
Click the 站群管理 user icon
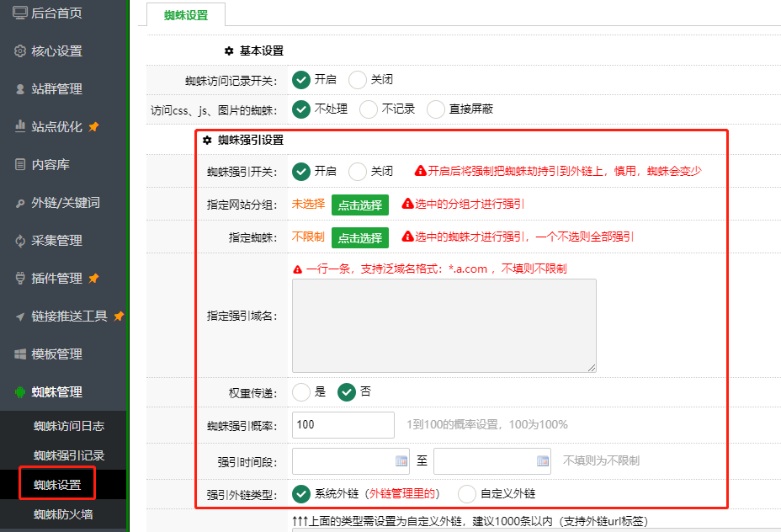point(20,88)
